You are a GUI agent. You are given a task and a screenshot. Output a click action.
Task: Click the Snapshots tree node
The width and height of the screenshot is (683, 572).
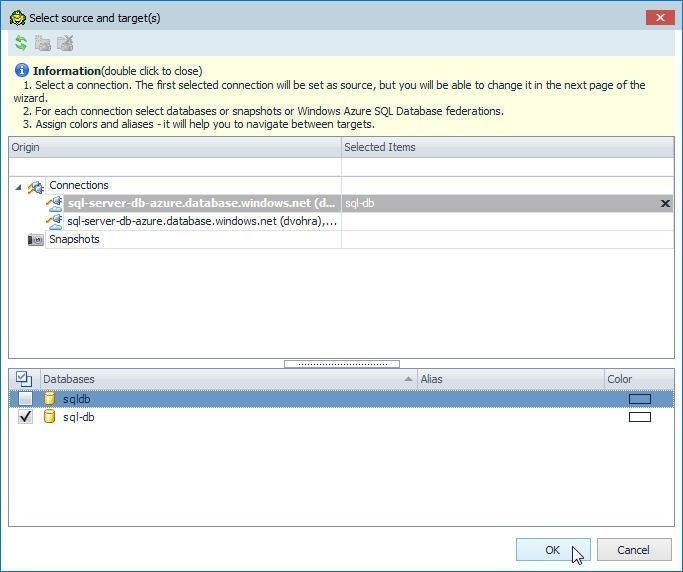click(74, 239)
